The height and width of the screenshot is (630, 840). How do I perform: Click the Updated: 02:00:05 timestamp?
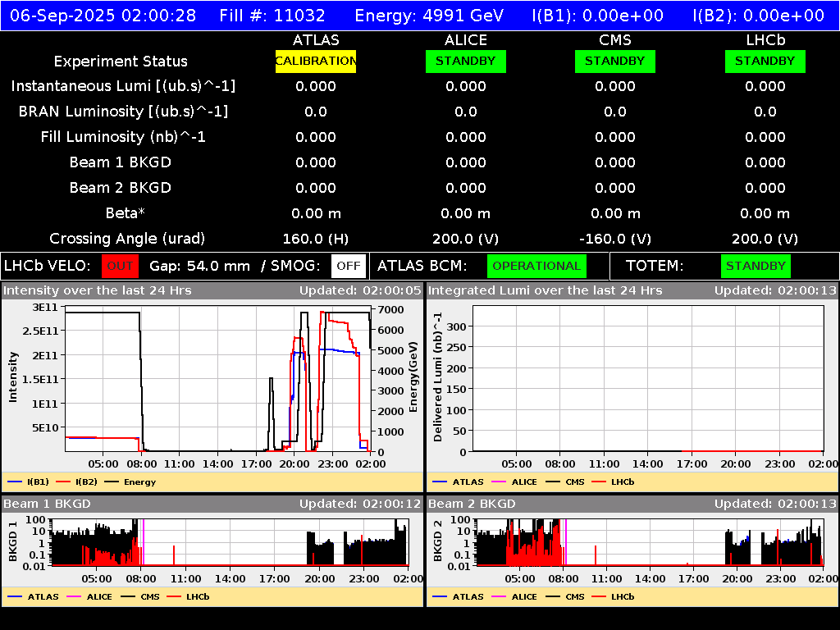[x=360, y=290]
